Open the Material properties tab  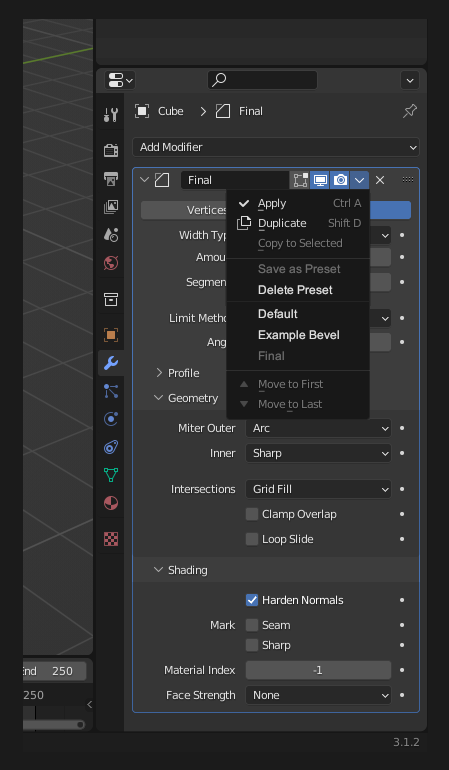click(111, 503)
